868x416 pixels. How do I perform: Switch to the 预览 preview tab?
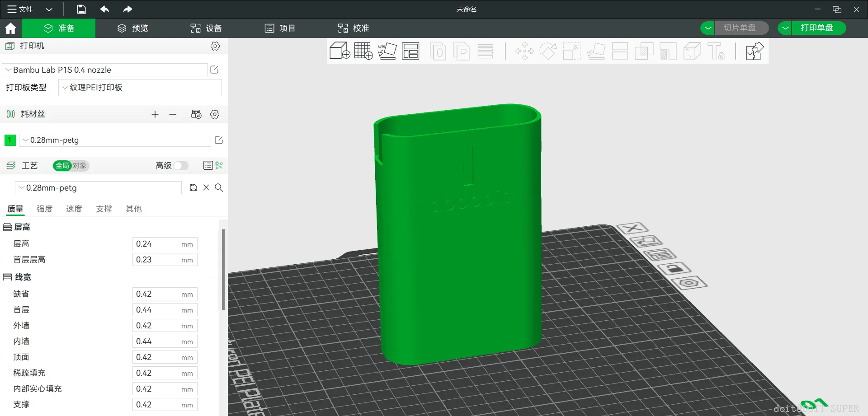[133, 28]
